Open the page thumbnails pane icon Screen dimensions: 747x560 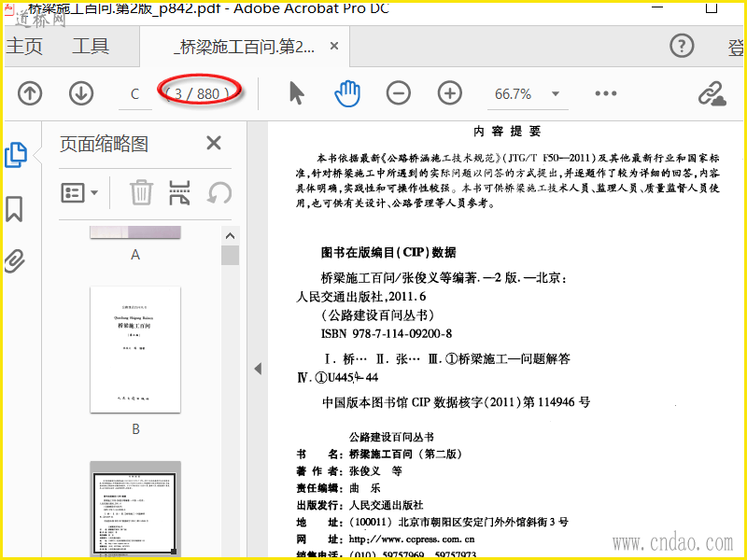(x=16, y=155)
